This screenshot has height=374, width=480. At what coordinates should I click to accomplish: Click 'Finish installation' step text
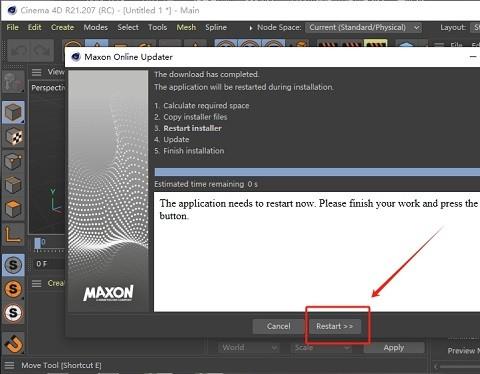[194, 151]
